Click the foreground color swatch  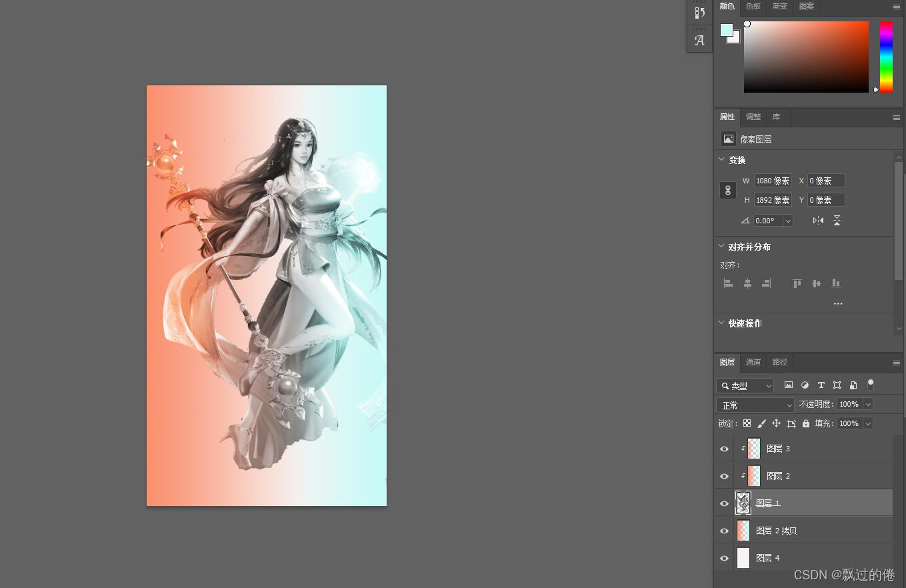[x=727, y=30]
